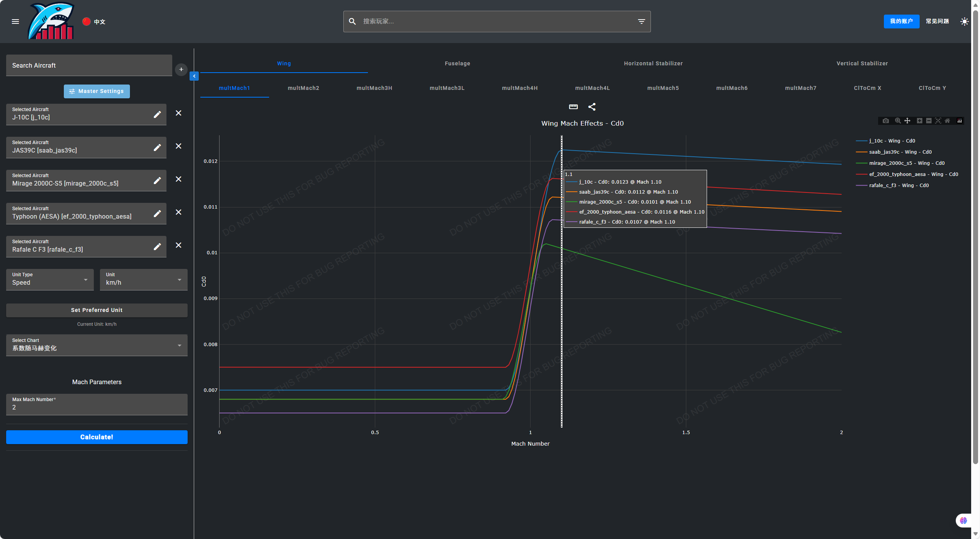Open the Unit Type dropdown
This screenshot has height=539, width=980.
click(x=50, y=280)
